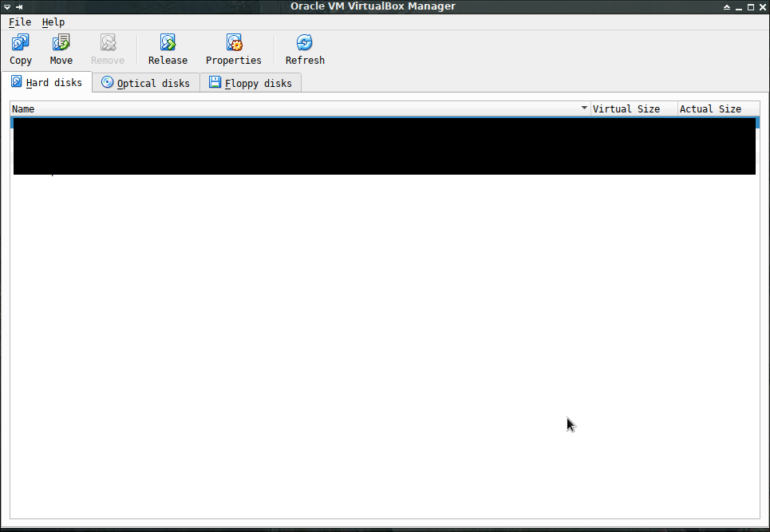Shade the window with the roll-up button
This screenshot has height=532, width=770.
pyautogui.click(x=727, y=7)
